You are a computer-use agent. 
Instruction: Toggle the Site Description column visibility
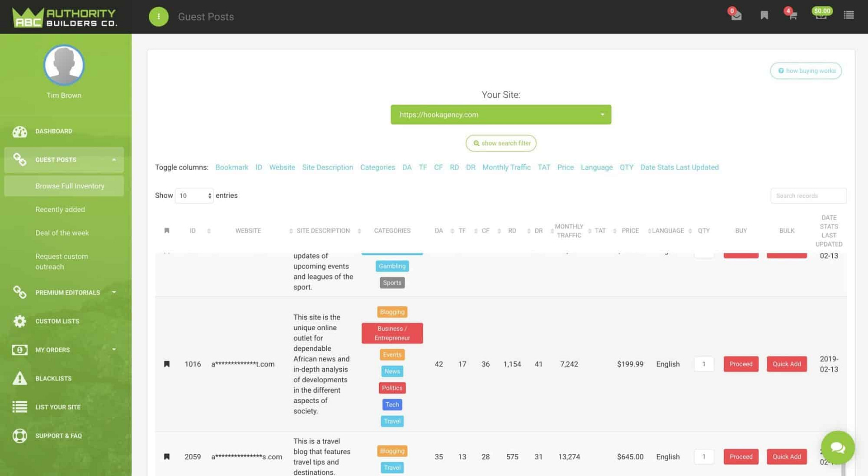click(327, 167)
